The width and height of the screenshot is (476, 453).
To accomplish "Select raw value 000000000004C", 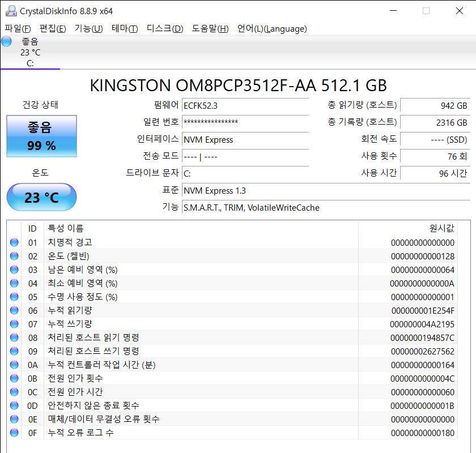I will click(422, 379).
